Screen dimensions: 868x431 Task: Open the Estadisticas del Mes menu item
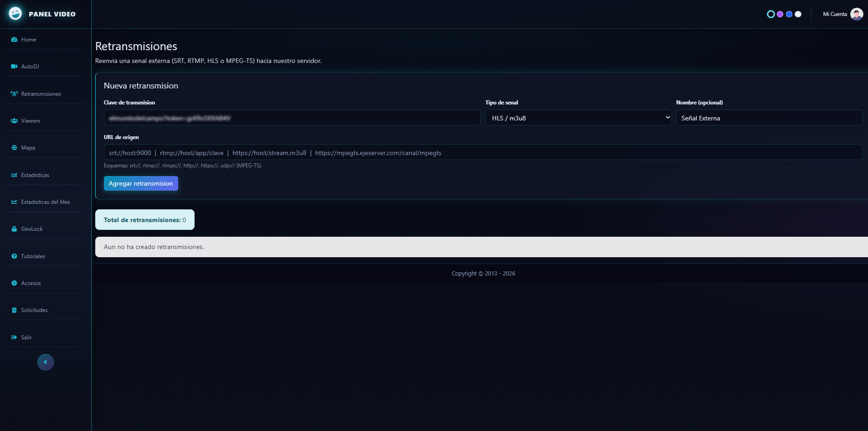[x=46, y=202]
